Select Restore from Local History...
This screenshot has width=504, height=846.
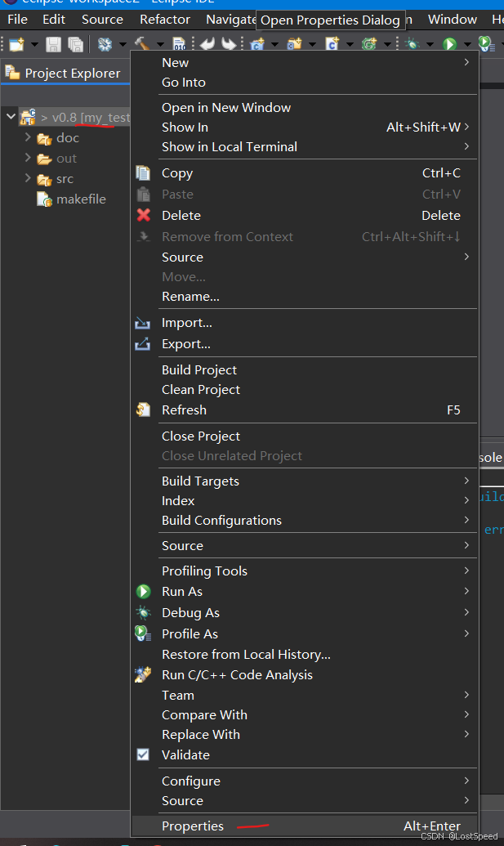point(305,655)
